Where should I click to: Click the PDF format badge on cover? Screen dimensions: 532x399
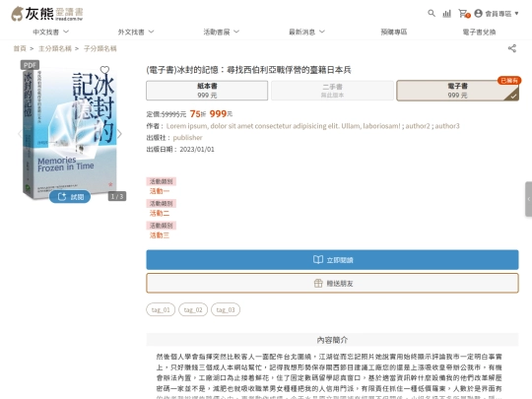click(30, 65)
